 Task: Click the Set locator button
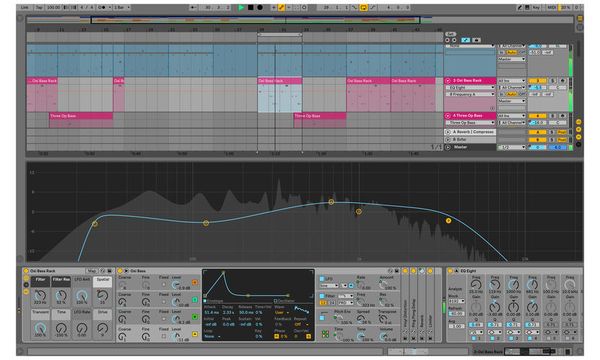[451, 34]
